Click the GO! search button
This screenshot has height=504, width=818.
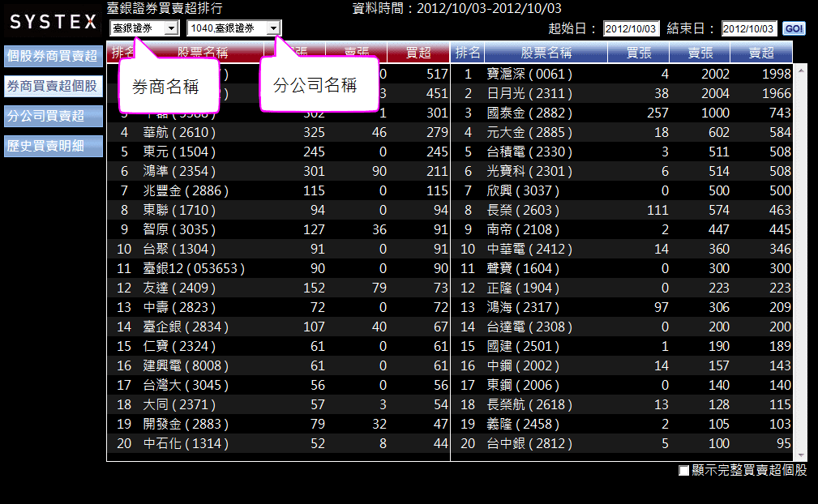(x=794, y=29)
